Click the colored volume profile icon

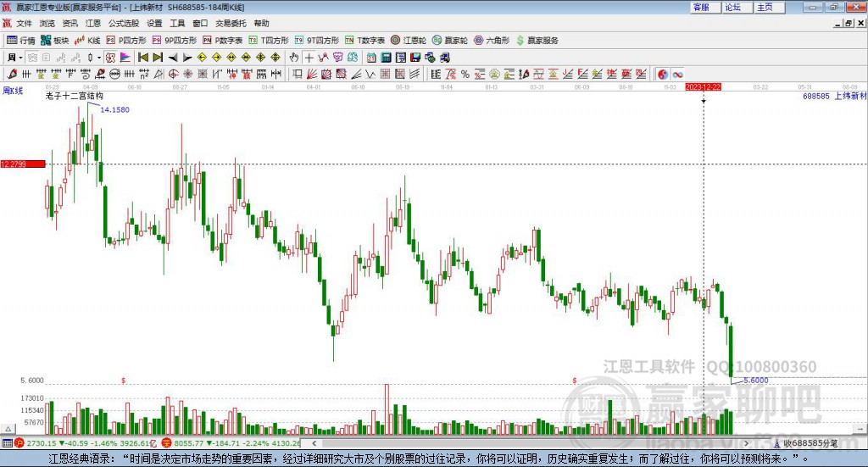point(125,58)
